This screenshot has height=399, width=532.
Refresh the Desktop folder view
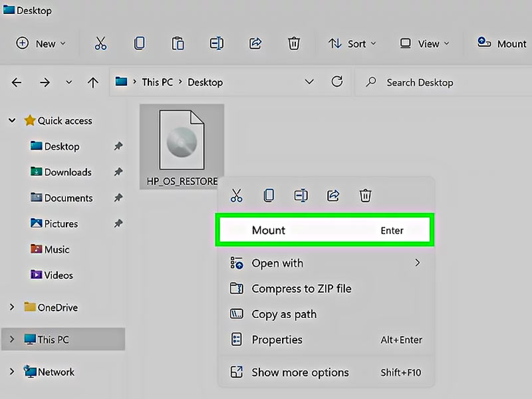click(x=337, y=81)
